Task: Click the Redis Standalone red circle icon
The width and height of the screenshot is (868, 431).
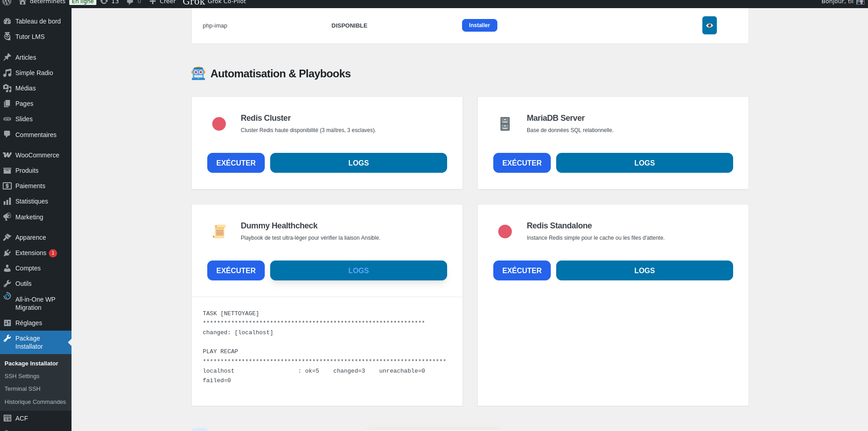Action: click(505, 231)
